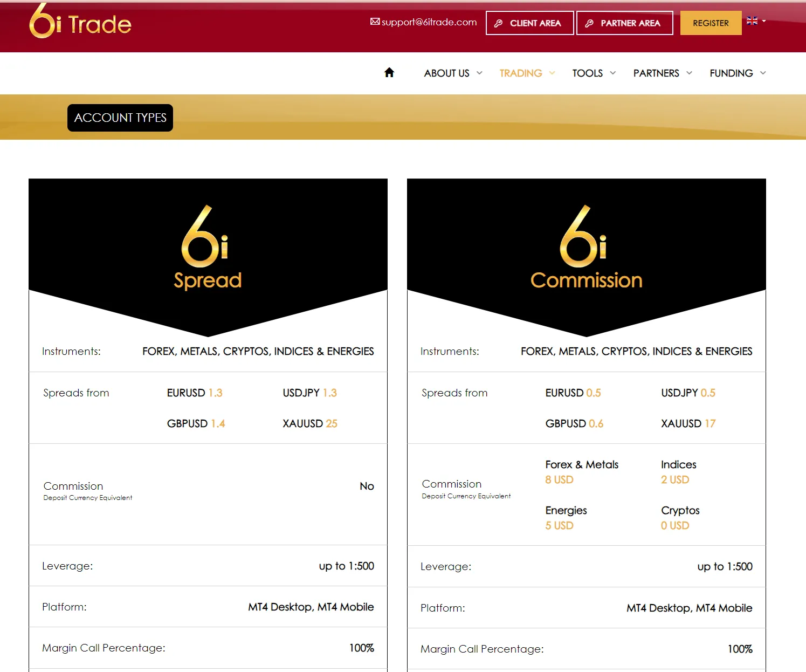Click the key icon in Client Area
The height and width of the screenshot is (672, 806).
(x=499, y=23)
